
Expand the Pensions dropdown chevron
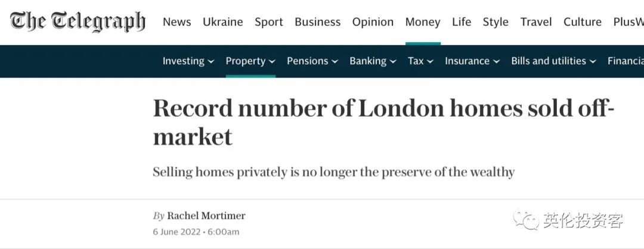[x=335, y=61]
